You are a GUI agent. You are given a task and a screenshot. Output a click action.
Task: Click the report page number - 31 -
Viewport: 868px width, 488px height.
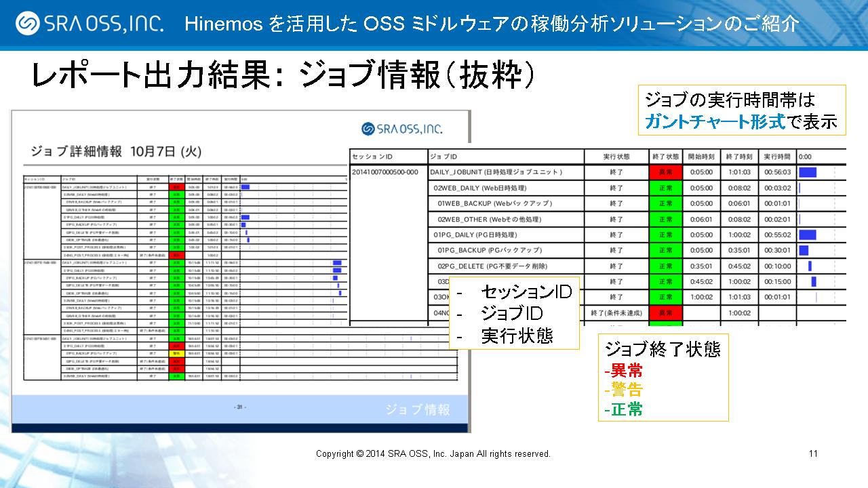pos(240,407)
